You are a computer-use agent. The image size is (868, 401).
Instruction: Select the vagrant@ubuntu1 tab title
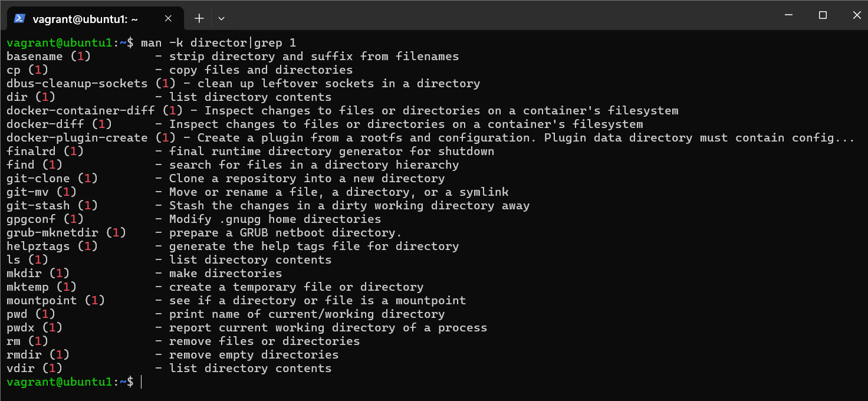tap(86, 19)
